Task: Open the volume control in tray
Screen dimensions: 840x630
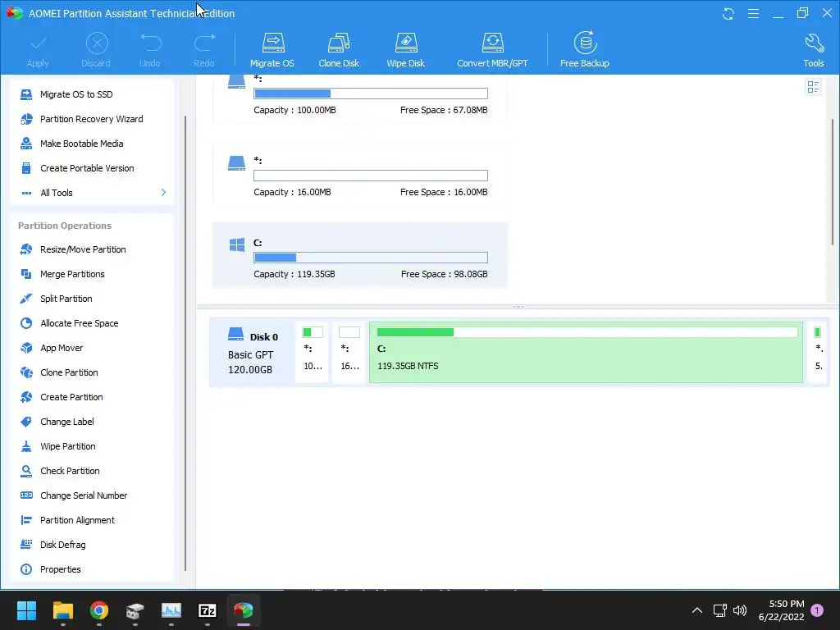Action: click(740, 610)
